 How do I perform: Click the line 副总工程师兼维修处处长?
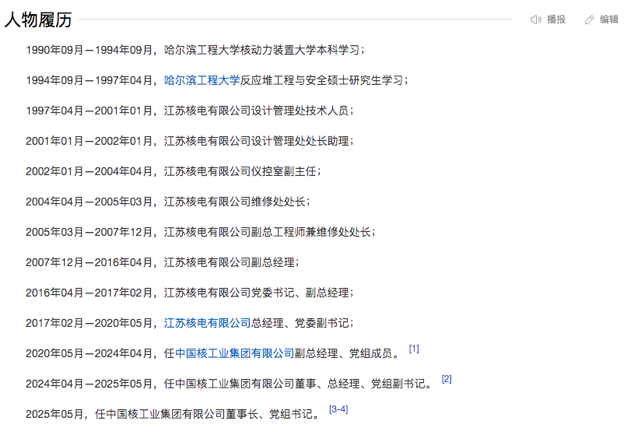[201, 232]
